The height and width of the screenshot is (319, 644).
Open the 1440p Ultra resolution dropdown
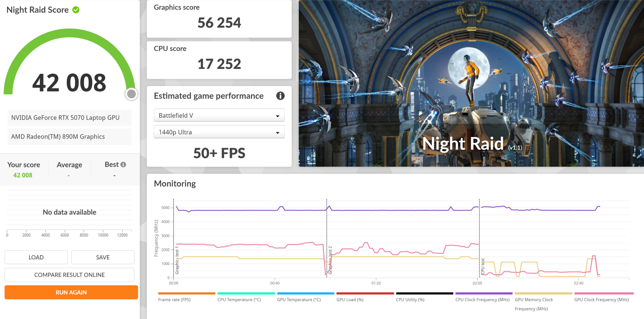[x=219, y=132]
